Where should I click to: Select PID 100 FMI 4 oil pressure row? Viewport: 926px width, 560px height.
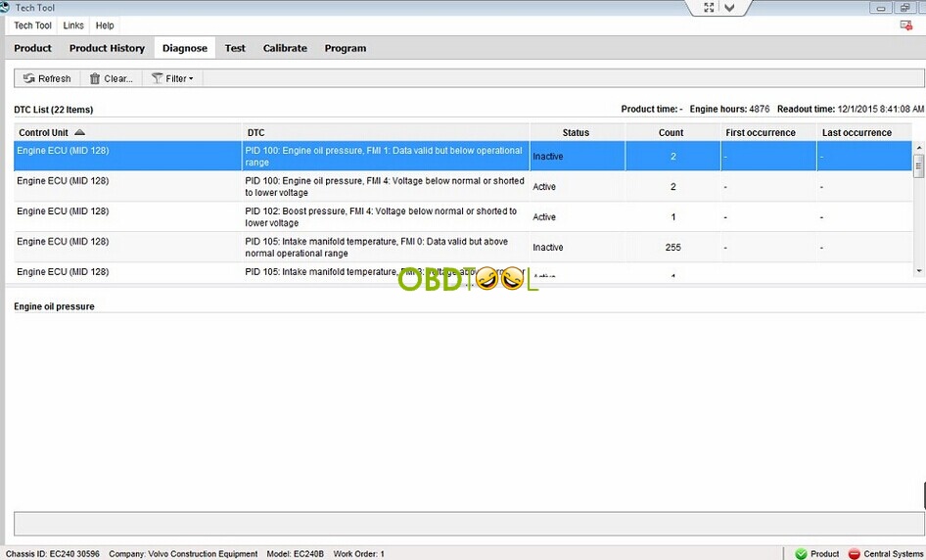tap(463, 187)
